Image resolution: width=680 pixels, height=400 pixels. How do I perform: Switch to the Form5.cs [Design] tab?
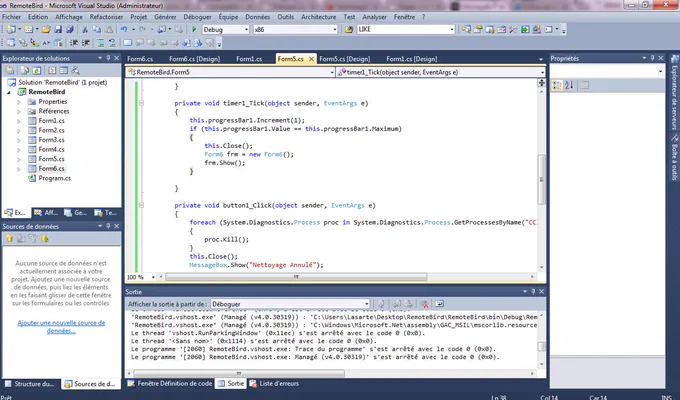click(345, 59)
